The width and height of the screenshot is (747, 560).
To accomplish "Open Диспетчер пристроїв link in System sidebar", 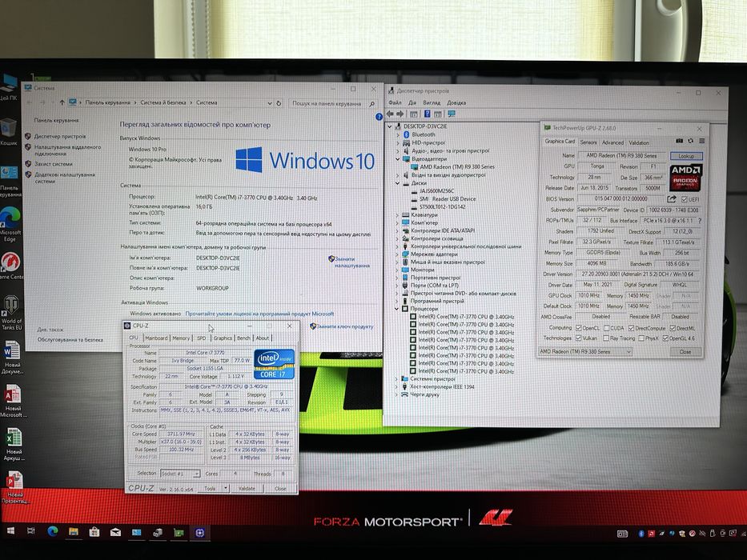I will coord(60,137).
